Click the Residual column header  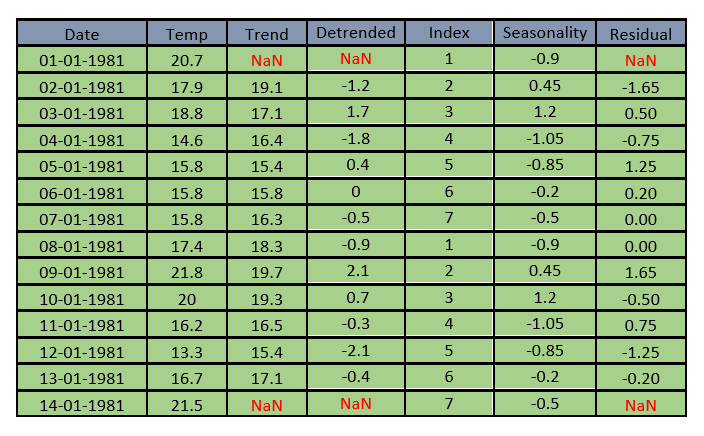639,34
